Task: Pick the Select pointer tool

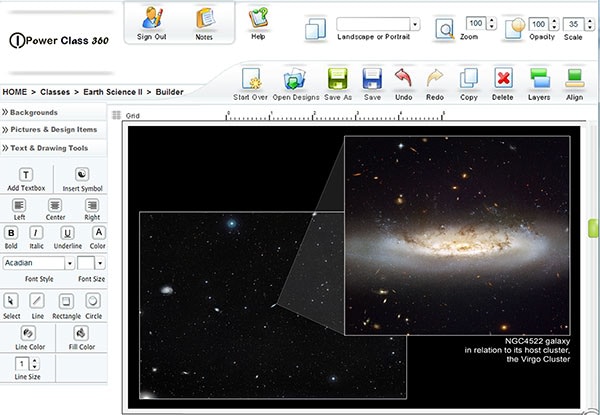Action: tap(11, 301)
